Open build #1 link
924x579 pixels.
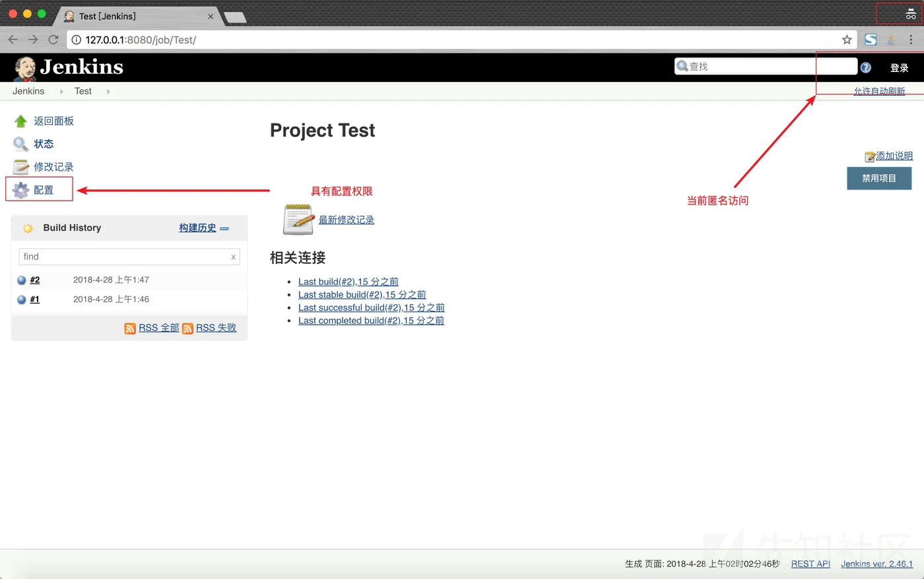tap(35, 299)
